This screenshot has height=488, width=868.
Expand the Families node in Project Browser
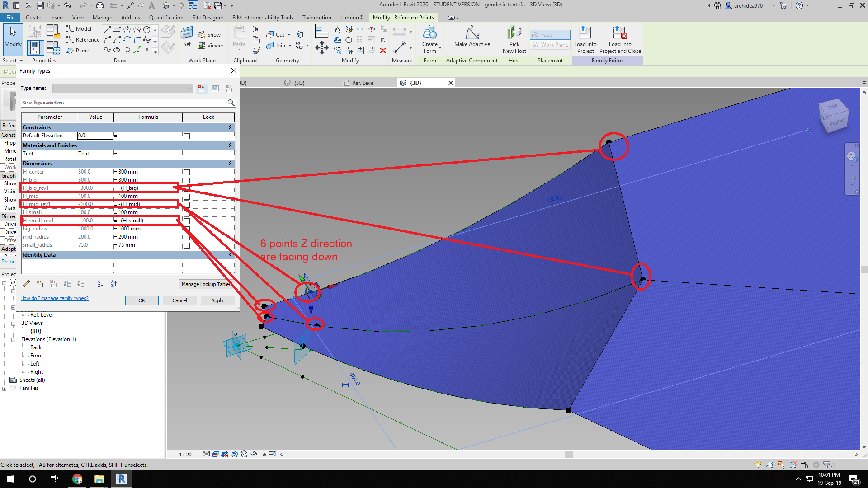pos(4,388)
